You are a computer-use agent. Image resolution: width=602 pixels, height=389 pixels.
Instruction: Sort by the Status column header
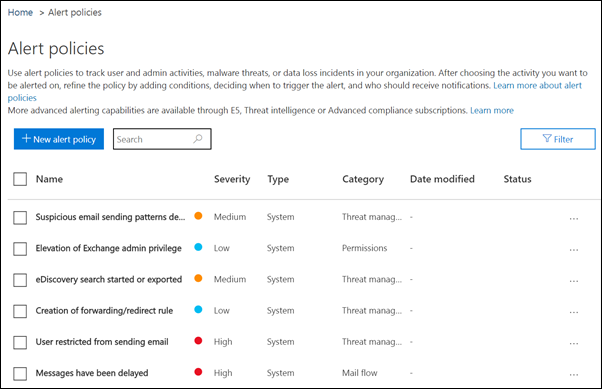point(517,179)
